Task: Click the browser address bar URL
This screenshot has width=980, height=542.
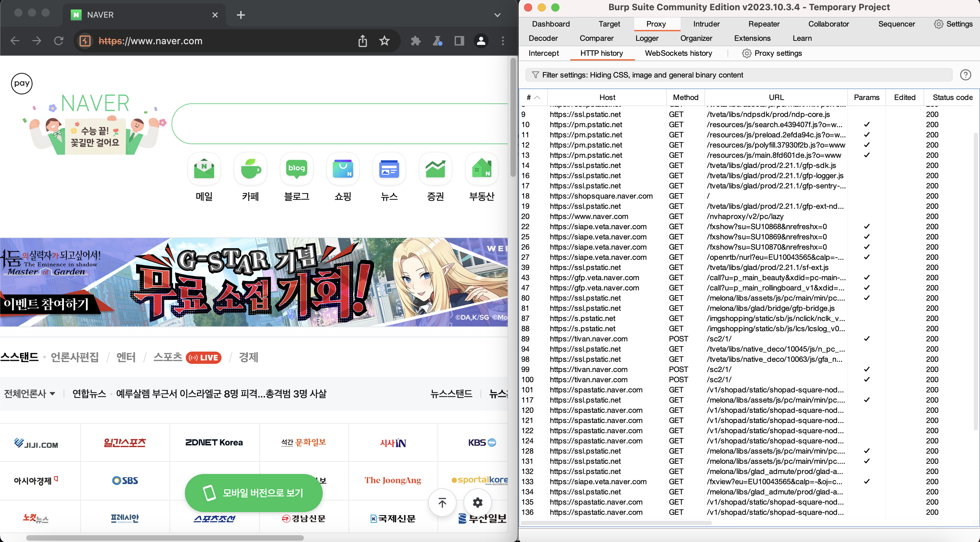Action: (x=150, y=41)
